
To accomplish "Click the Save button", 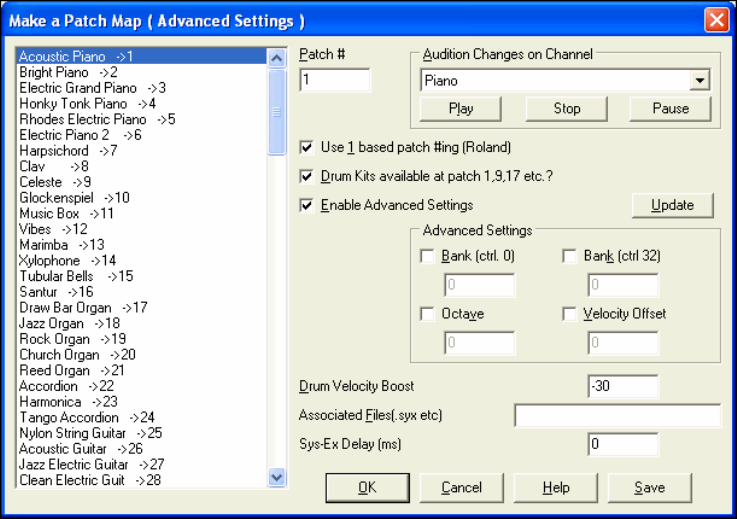I will [x=650, y=488].
